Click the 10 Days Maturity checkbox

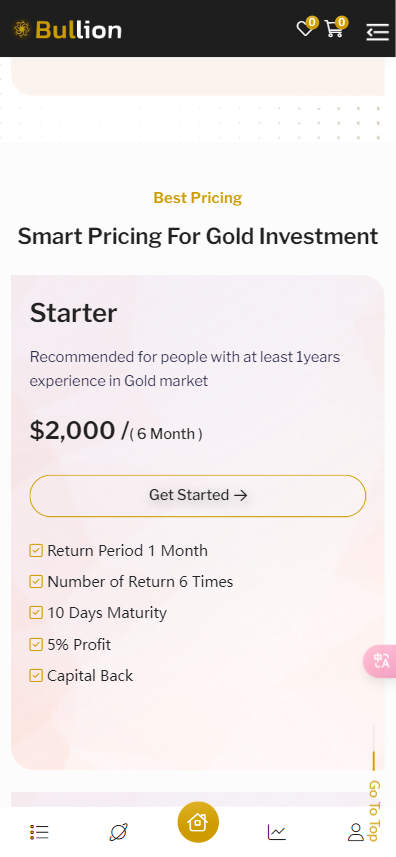pos(36,613)
